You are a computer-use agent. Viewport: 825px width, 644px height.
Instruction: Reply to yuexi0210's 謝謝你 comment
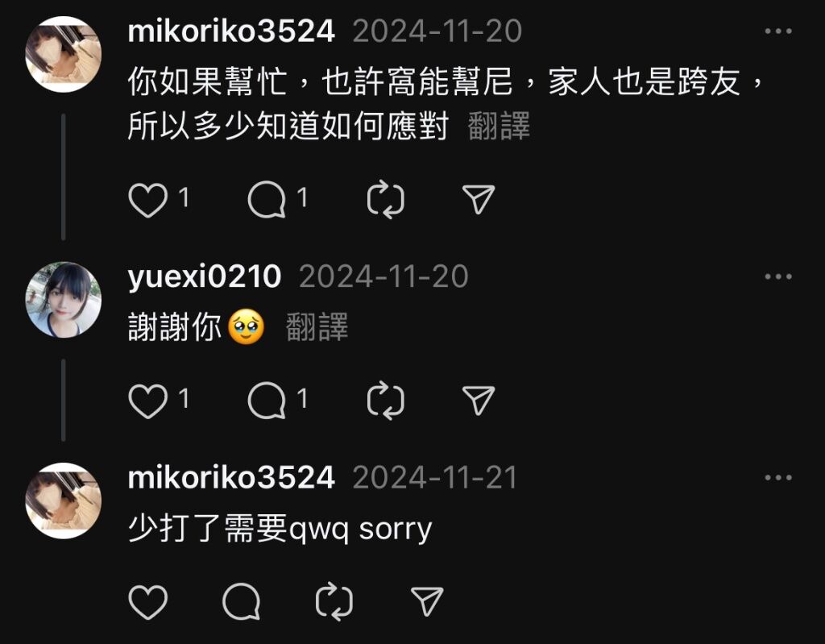coord(267,401)
